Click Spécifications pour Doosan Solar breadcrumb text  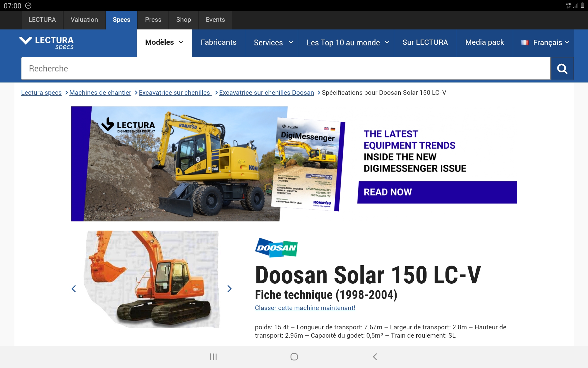click(384, 93)
